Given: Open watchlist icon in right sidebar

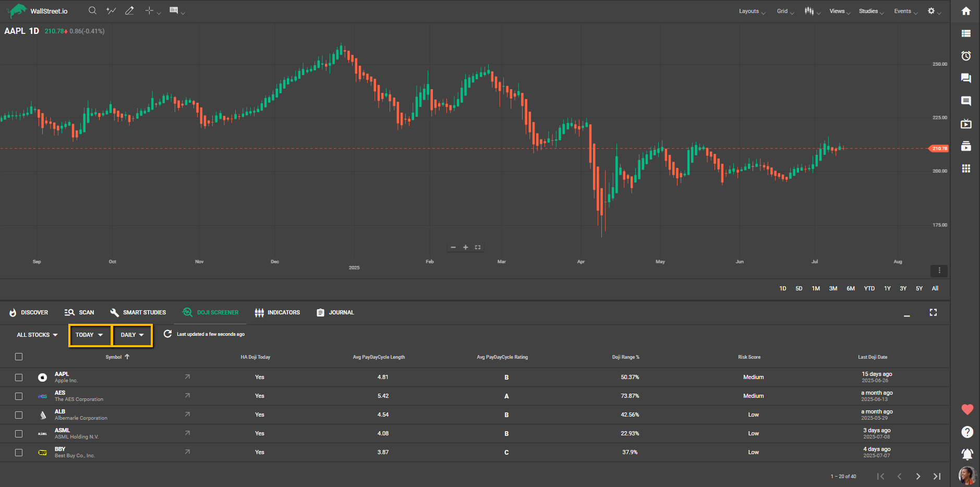Looking at the screenshot, I should (966, 33).
